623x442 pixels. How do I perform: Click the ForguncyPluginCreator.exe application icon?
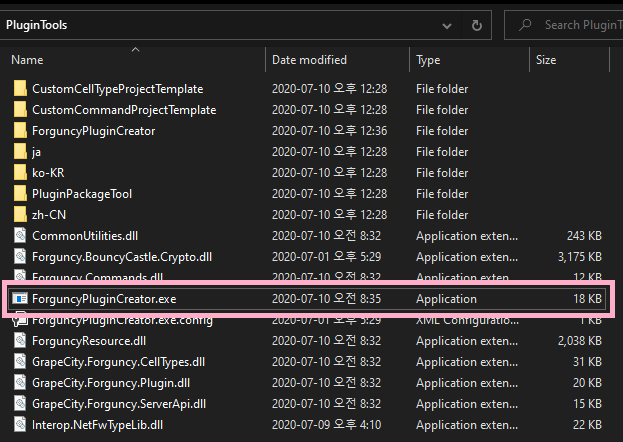(x=20, y=299)
